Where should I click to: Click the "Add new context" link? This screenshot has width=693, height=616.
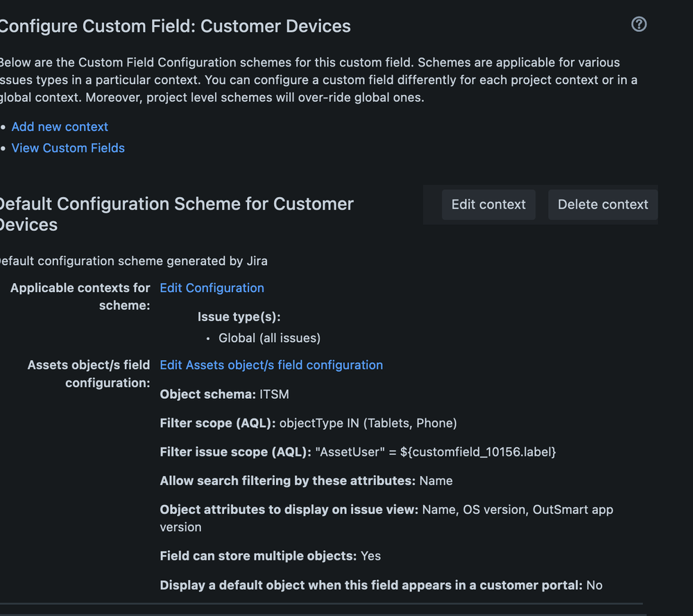pos(60,126)
